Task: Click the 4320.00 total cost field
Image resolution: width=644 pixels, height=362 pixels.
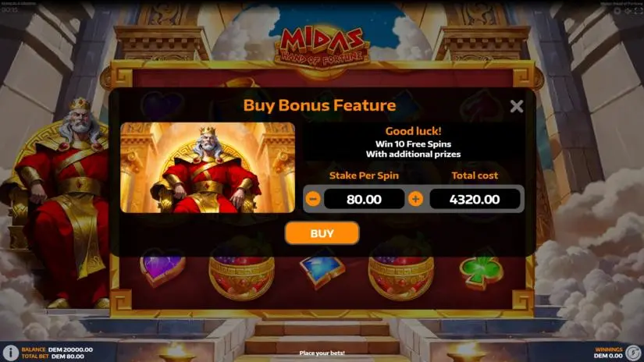Action: (x=475, y=199)
